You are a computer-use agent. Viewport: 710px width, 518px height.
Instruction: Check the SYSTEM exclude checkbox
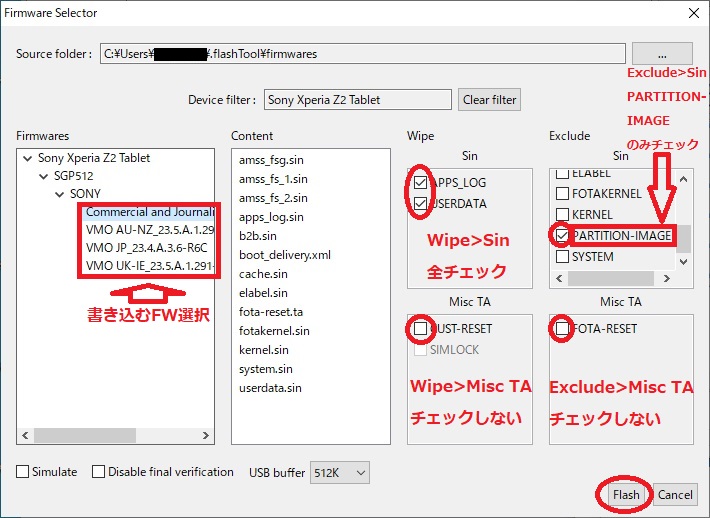[x=562, y=256]
